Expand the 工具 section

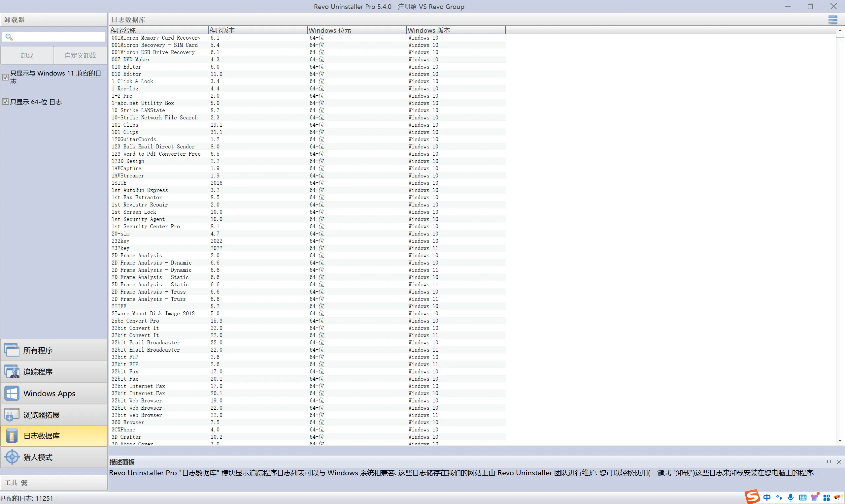point(15,483)
